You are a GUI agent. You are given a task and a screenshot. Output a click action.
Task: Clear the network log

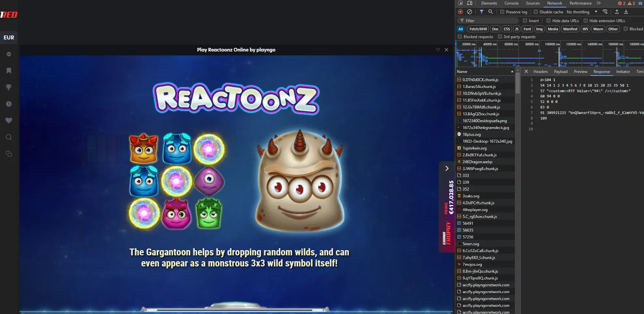tap(470, 12)
